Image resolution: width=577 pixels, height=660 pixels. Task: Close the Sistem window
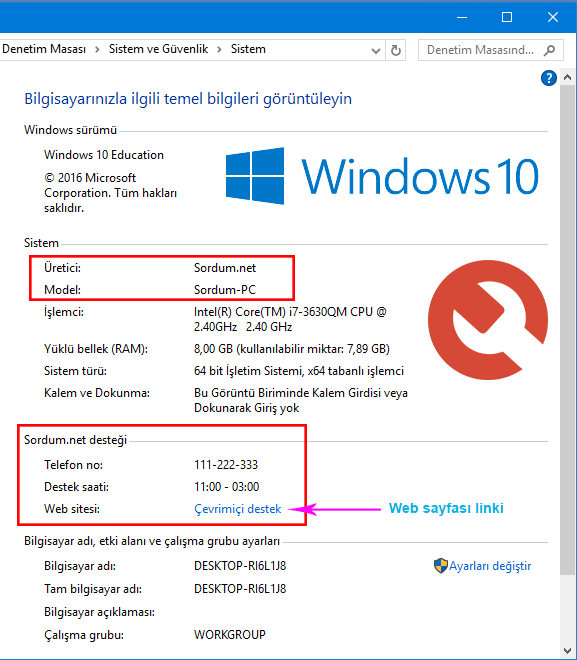[x=553, y=17]
